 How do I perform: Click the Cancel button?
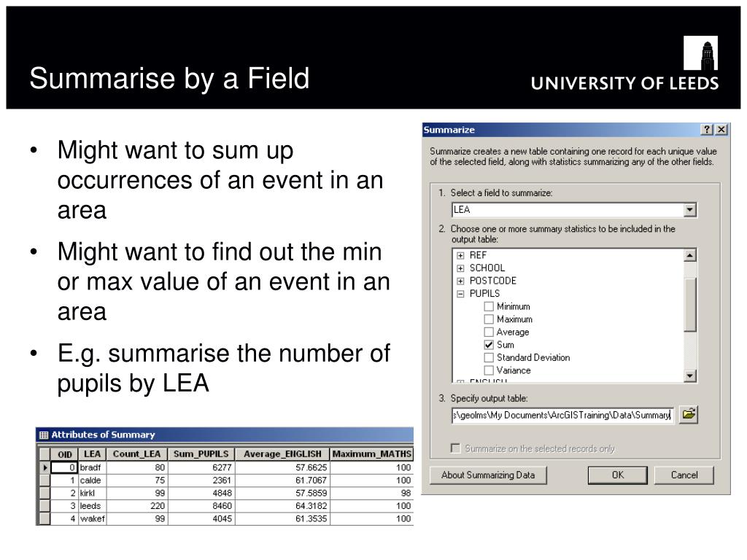[x=684, y=475]
